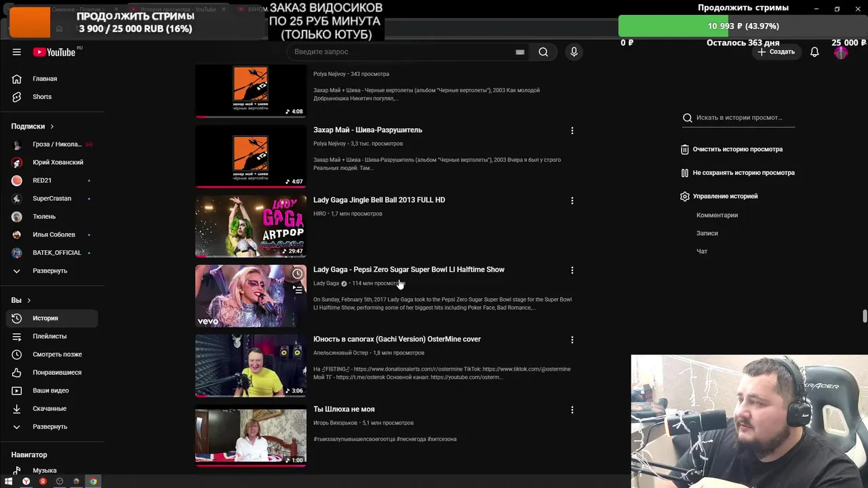The image size is (868, 488).
Task: Click the Chrome taskbar icon
Action: pos(93,481)
